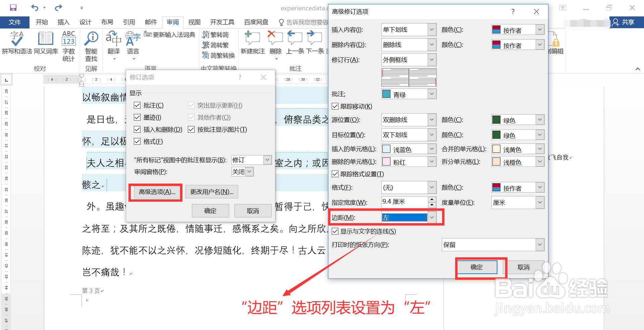This screenshot has height=330, width=644.
Task: Switch to the 视图 tab
Action: pyautogui.click(x=195, y=22)
